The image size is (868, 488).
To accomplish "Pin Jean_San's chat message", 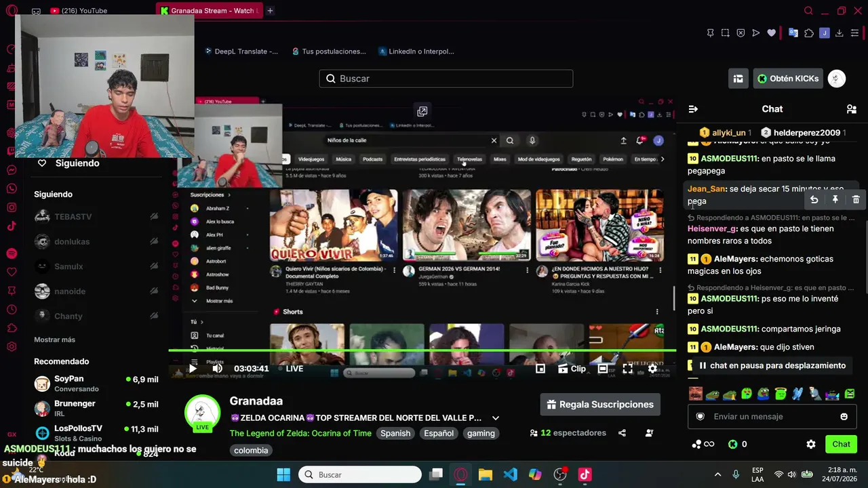I will [x=835, y=199].
